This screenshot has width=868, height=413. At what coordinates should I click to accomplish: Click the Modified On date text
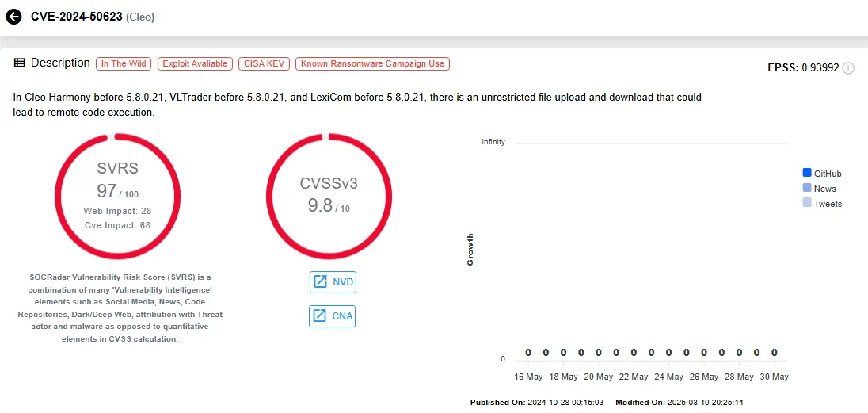click(680, 403)
